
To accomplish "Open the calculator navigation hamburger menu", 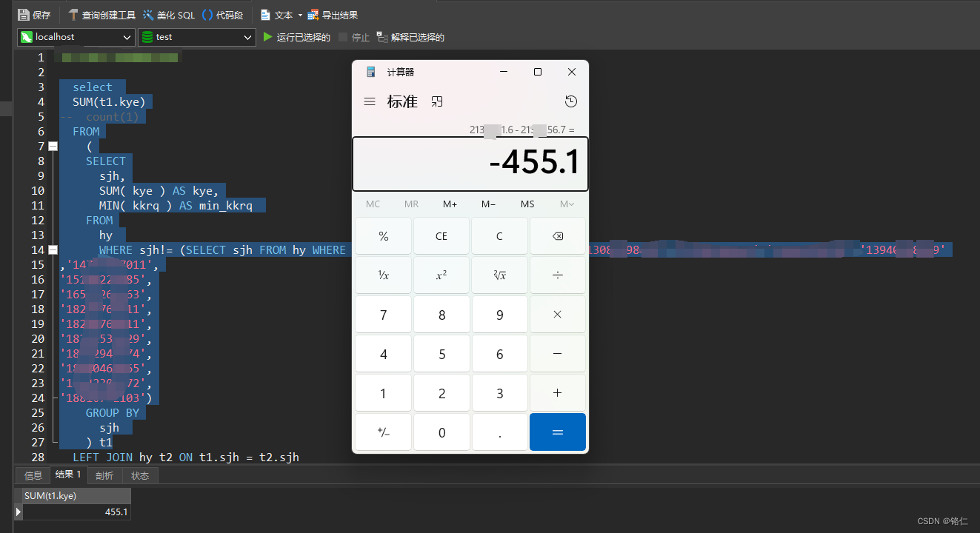I will click(x=370, y=101).
